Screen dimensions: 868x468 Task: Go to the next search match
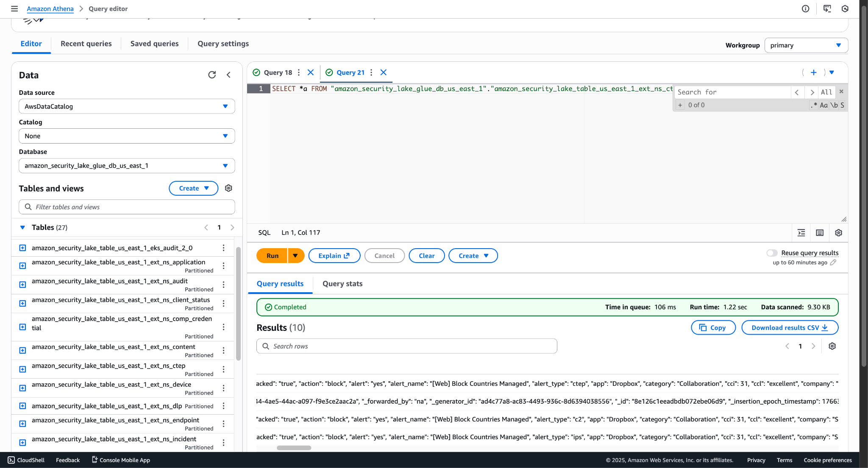[812, 92]
